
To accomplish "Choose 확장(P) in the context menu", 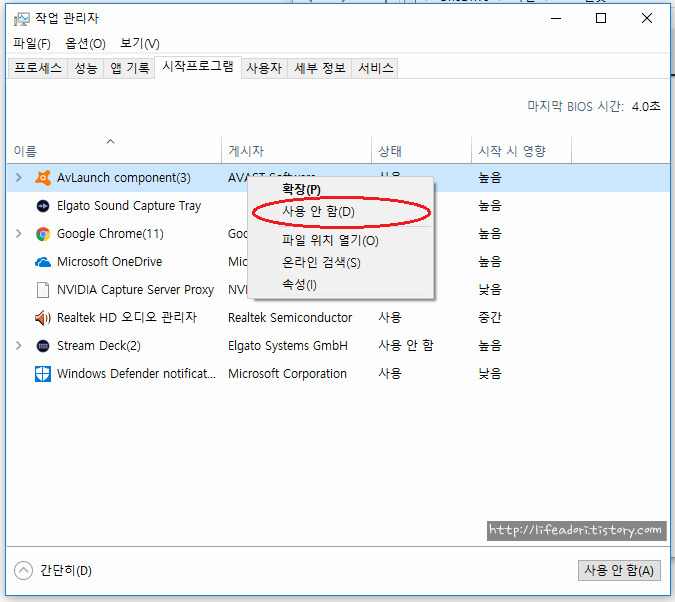I will [x=341, y=189].
